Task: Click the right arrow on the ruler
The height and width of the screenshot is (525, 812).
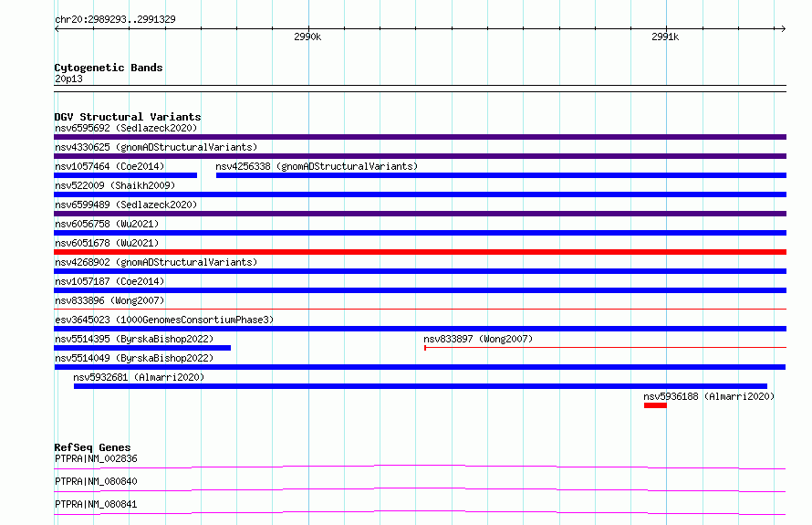Action: [x=783, y=28]
